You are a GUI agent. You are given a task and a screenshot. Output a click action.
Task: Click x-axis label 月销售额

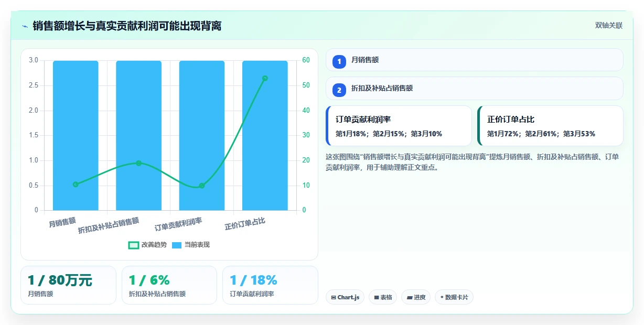[62, 222]
